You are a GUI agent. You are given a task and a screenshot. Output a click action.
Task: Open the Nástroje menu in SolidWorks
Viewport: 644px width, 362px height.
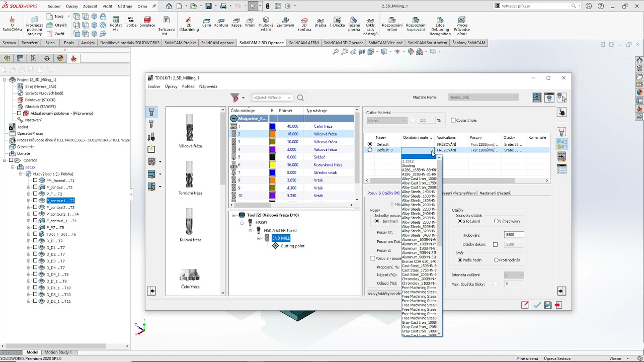tap(124, 6)
